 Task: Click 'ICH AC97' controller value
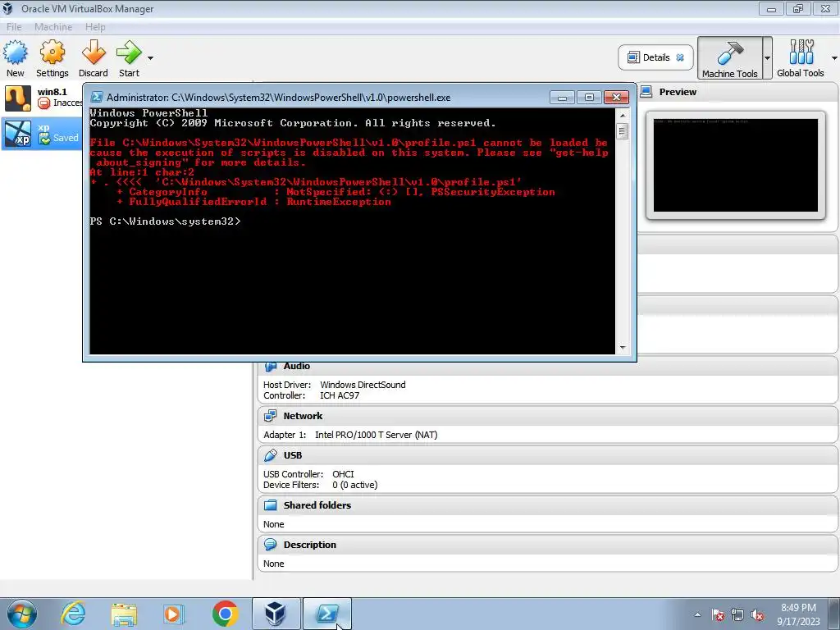click(x=340, y=395)
